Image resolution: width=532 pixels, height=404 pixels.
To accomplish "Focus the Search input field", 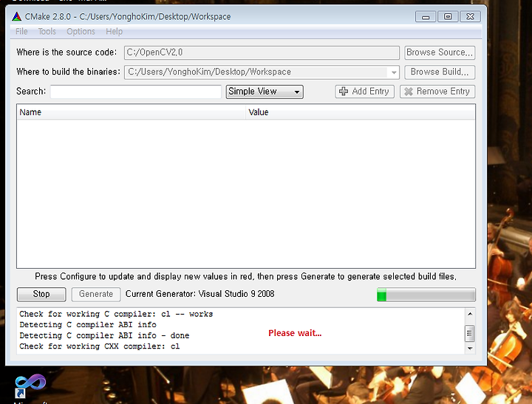I will click(x=136, y=92).
